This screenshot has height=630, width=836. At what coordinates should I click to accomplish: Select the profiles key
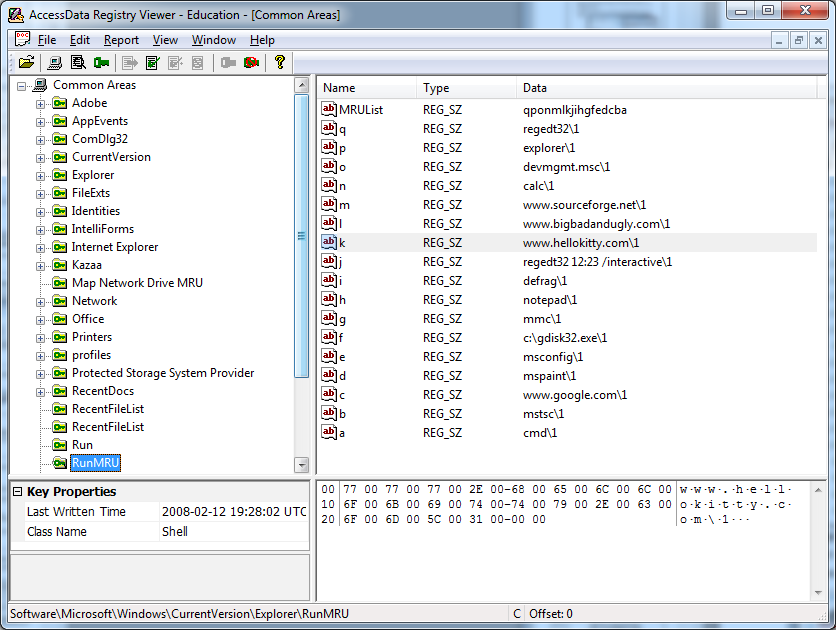coord(92,355)
